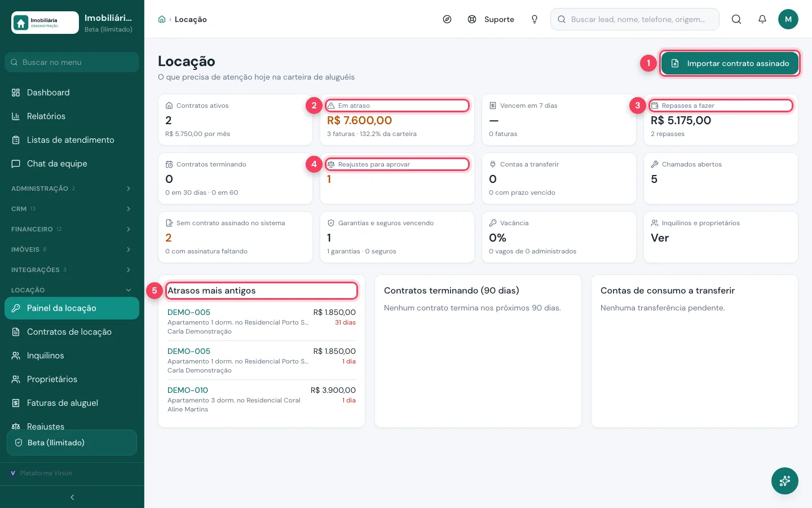Open the Chamados abertos card

(x=721, y=178)
